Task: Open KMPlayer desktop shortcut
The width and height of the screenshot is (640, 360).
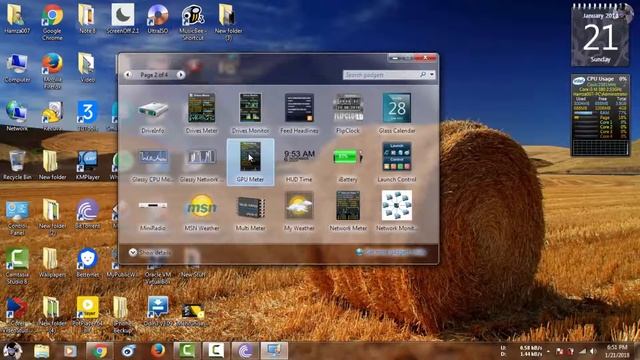Action: tap(87, 166)
